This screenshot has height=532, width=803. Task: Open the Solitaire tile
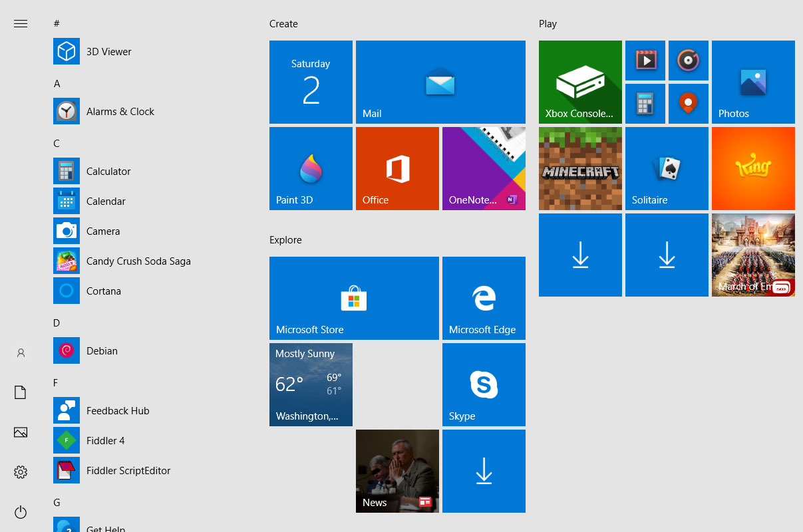tap(667, 168)
